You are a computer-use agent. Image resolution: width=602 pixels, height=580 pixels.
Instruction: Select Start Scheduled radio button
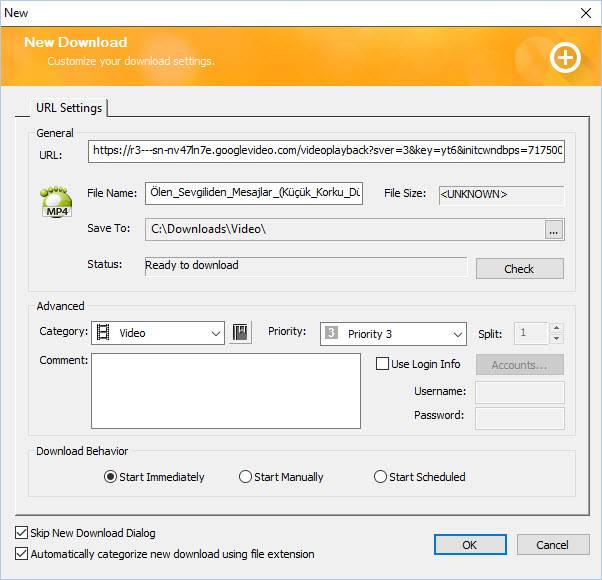(x=380, y=477)
